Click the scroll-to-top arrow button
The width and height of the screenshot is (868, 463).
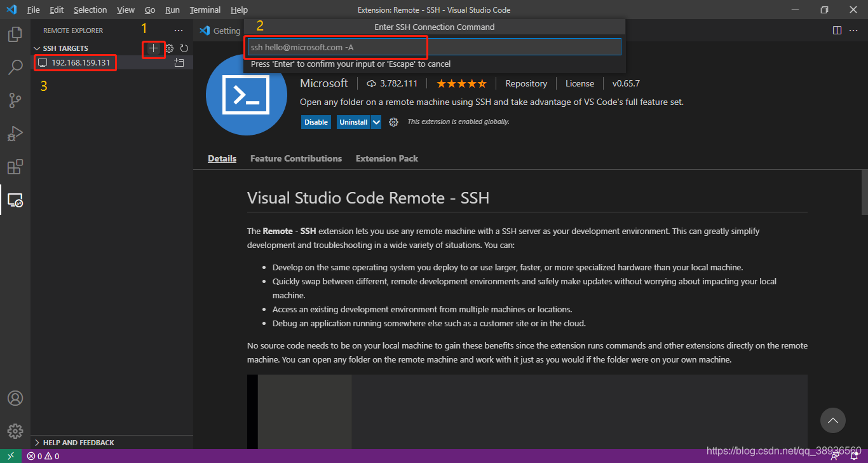tap(833, 420)
